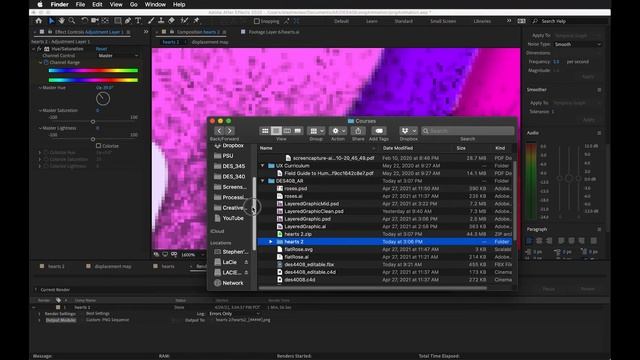Open the Noise Type Smooth dropdown

[x=578, y=44]
